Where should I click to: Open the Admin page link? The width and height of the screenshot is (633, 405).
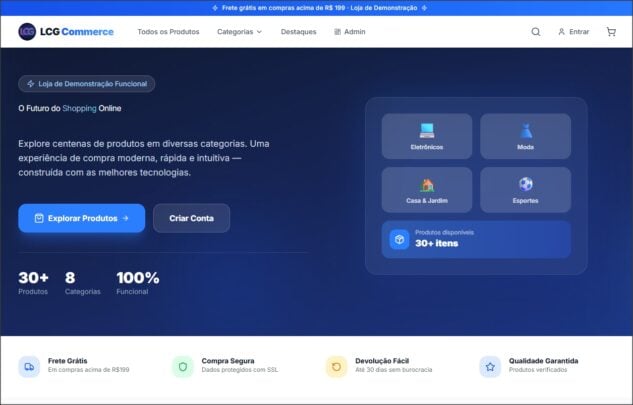pyautogui.click(x=349, y=32)
